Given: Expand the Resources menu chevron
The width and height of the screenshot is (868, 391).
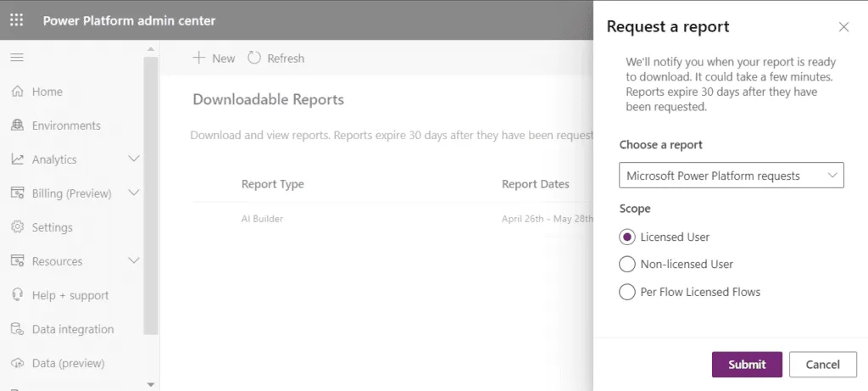Looking at the screenshot, I should coord(134,260).
